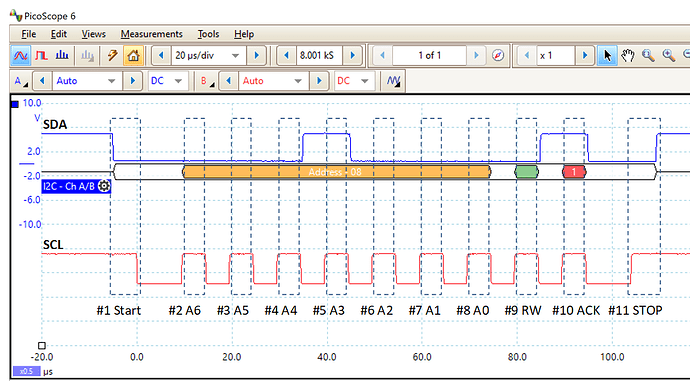Toggle Channel A options button

(21, 81)
